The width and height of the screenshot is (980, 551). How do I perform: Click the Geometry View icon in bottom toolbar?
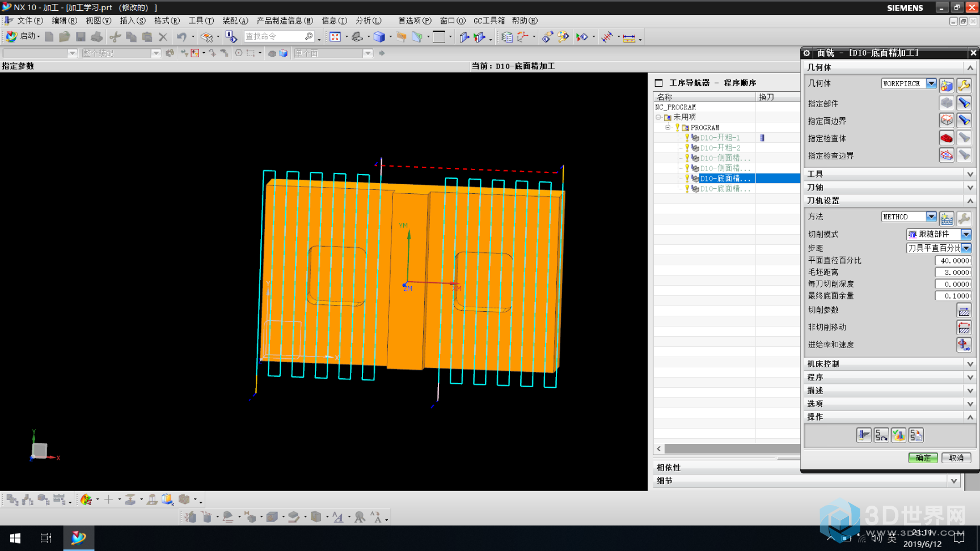(43, 499)
